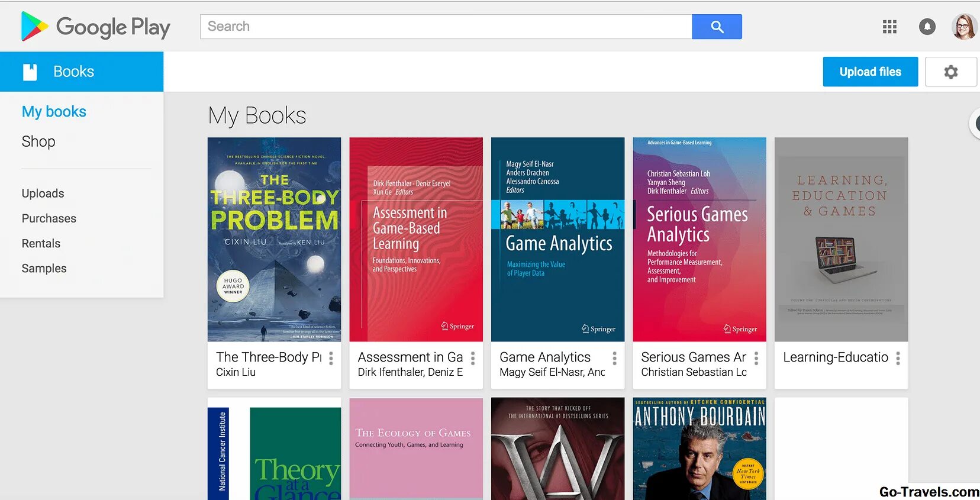Open options menu for The Three-Body Problem
Screen dimensions: 980x500
(331, 358)
